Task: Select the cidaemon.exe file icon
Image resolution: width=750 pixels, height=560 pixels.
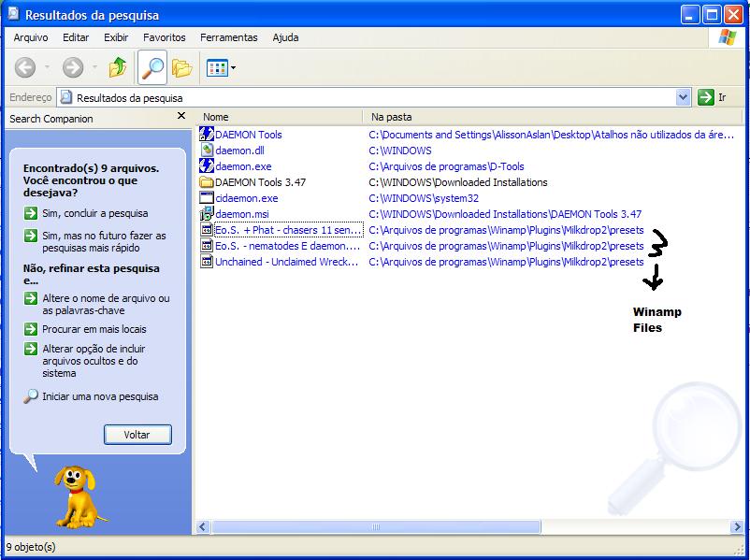Action: (x=207, y=198)
